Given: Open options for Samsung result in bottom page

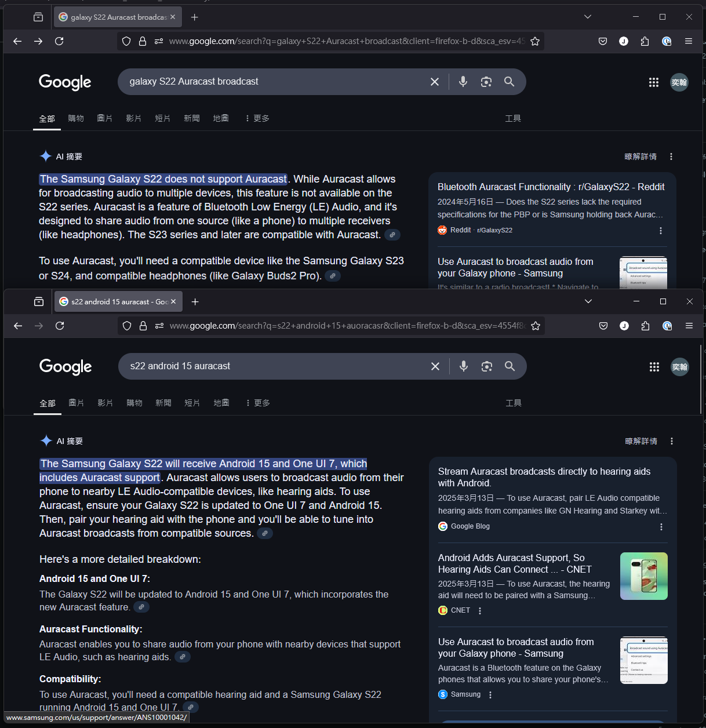Looking at the screenshot, I should [x=490, y=695].
